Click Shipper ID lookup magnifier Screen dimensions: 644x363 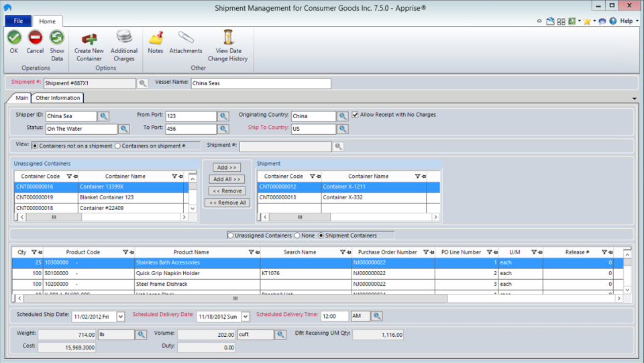click(x=103, y=116)
